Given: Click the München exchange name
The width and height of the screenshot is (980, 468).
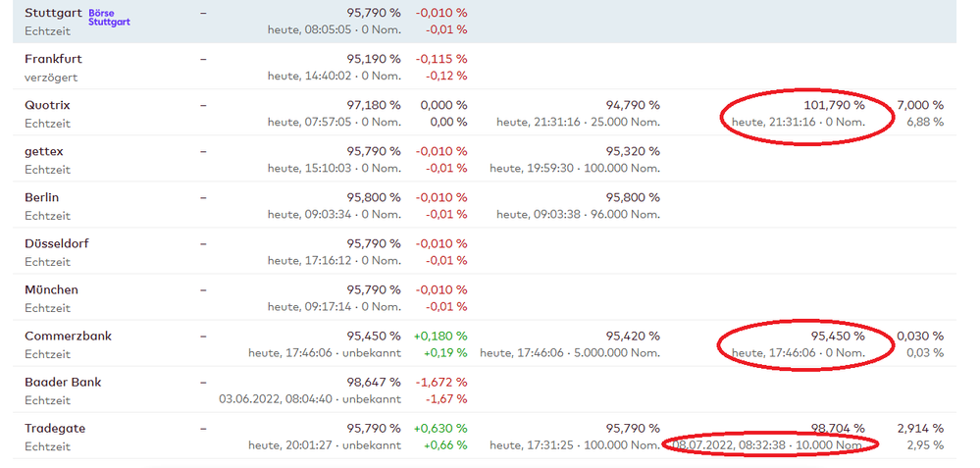Looking at the screenshot, I should click(51, 289).
